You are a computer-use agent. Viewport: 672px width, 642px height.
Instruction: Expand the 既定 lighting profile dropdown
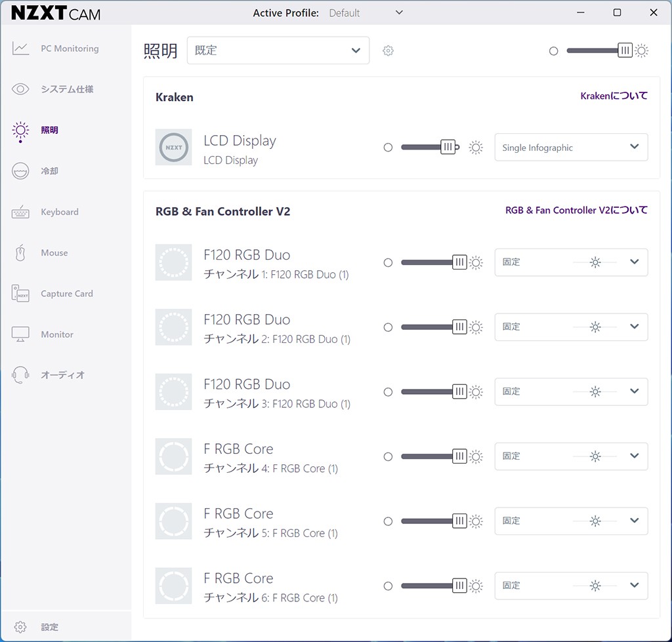[278, 50]
